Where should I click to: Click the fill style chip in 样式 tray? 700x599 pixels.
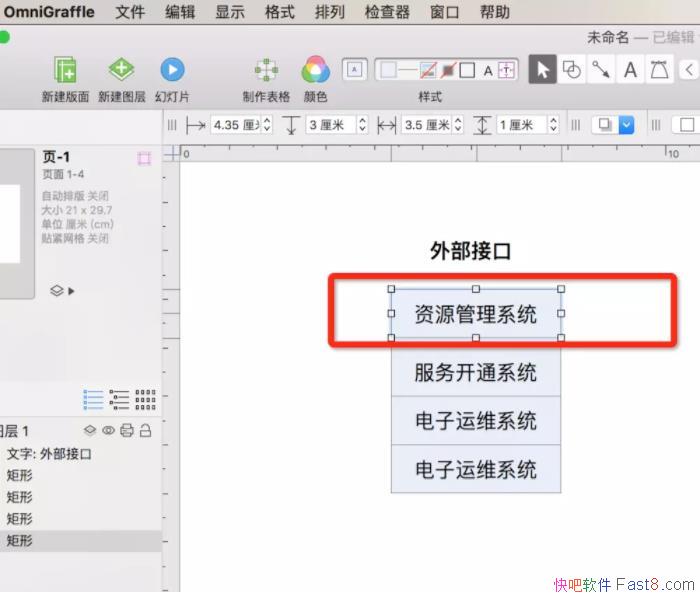coord(388,70)
